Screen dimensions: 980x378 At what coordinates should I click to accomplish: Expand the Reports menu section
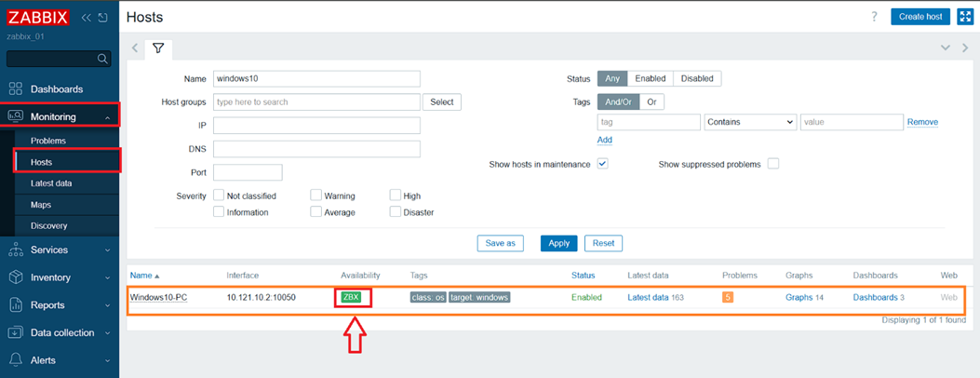(108, 305)
